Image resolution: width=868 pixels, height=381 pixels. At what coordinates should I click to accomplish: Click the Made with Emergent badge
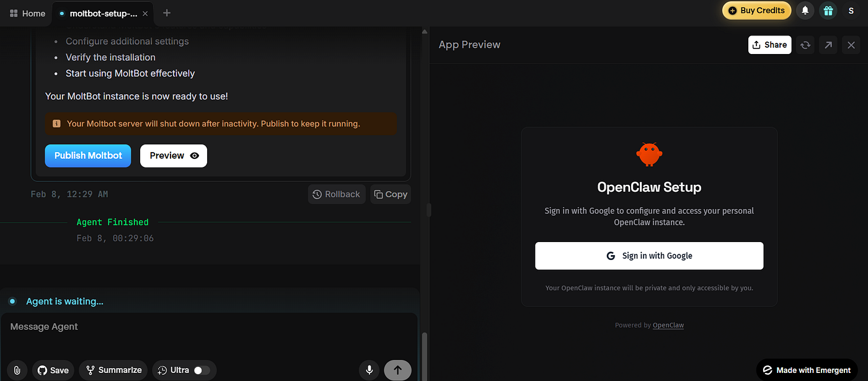[x=807, y=370]
